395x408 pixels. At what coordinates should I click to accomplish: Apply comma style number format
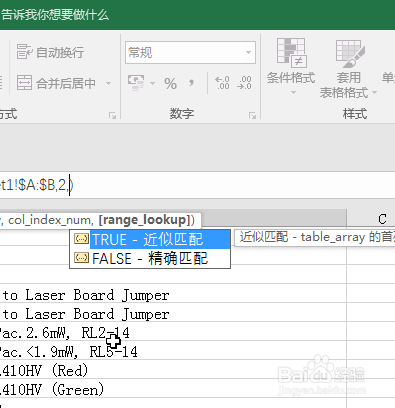pos(191,83)
